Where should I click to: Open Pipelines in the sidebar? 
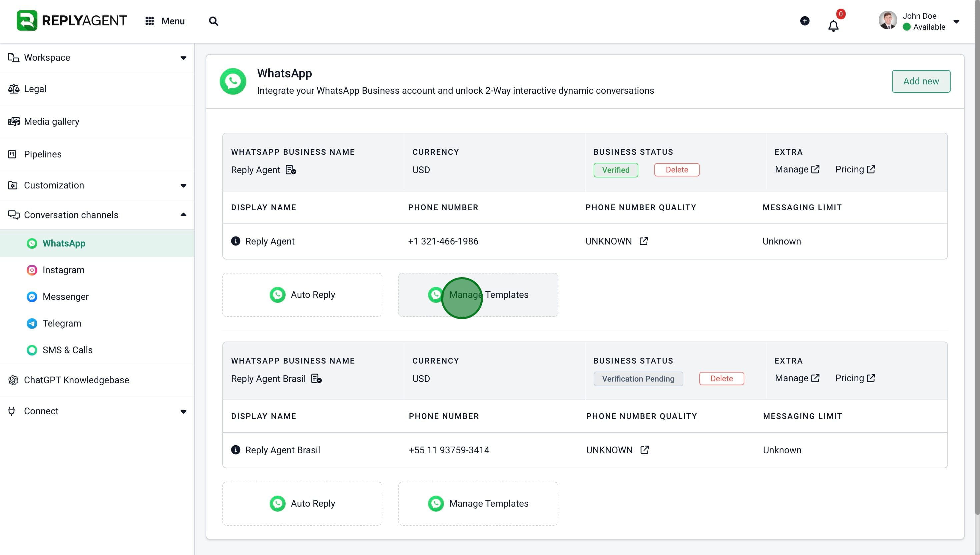[97, 154]
